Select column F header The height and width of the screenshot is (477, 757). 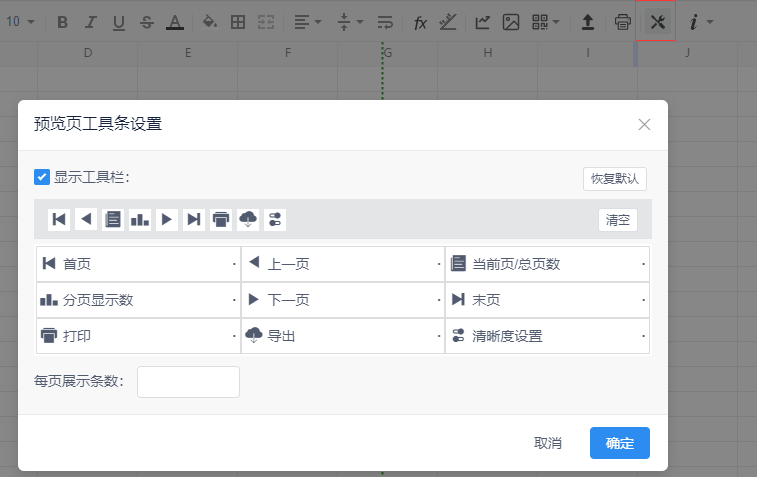click(x=288, y=53)
